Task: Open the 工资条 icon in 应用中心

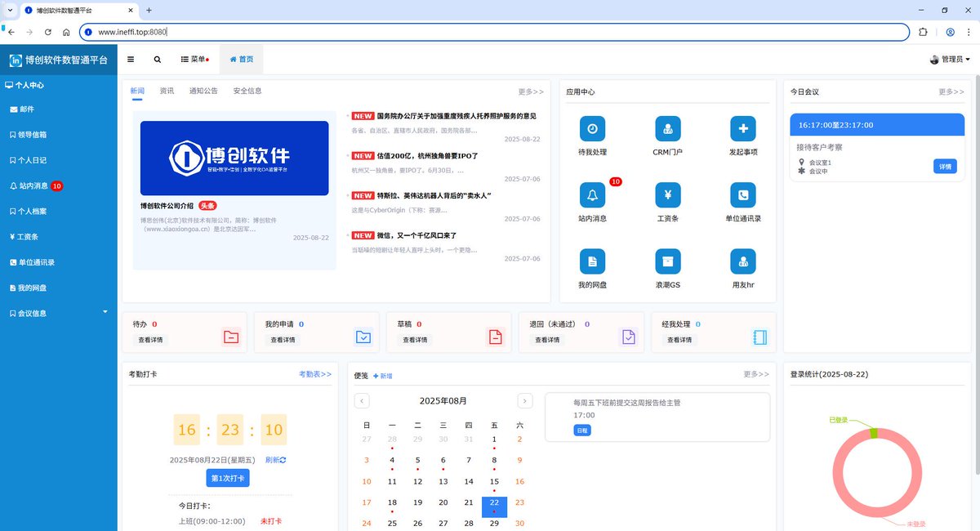Action: [x=668, y=195]
